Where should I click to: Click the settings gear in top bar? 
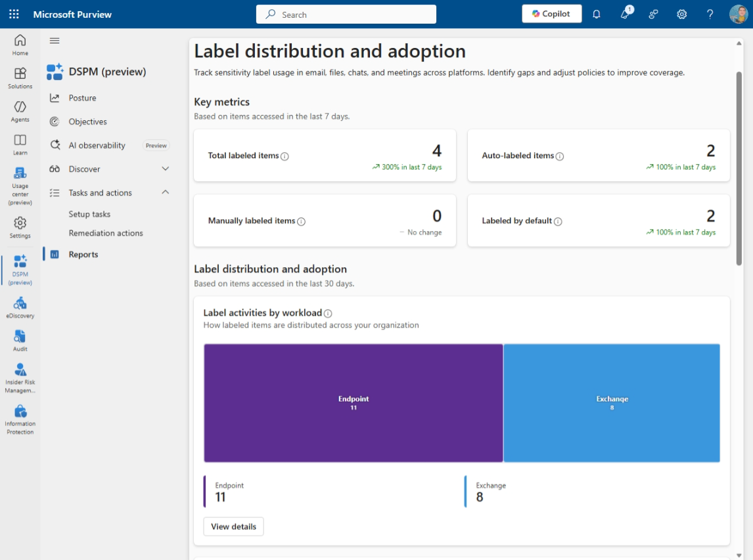tap(682, 14)
